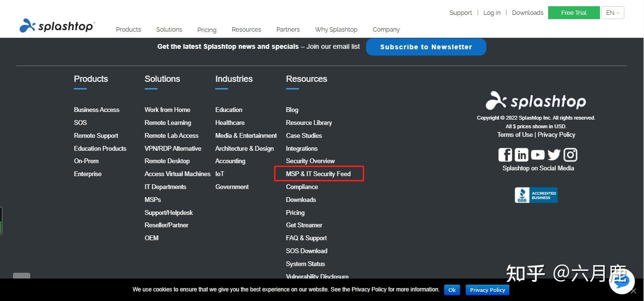The width and height of the screenshot is (644, 301).
Task: Open Resource Library link
Action: (309, 123)
